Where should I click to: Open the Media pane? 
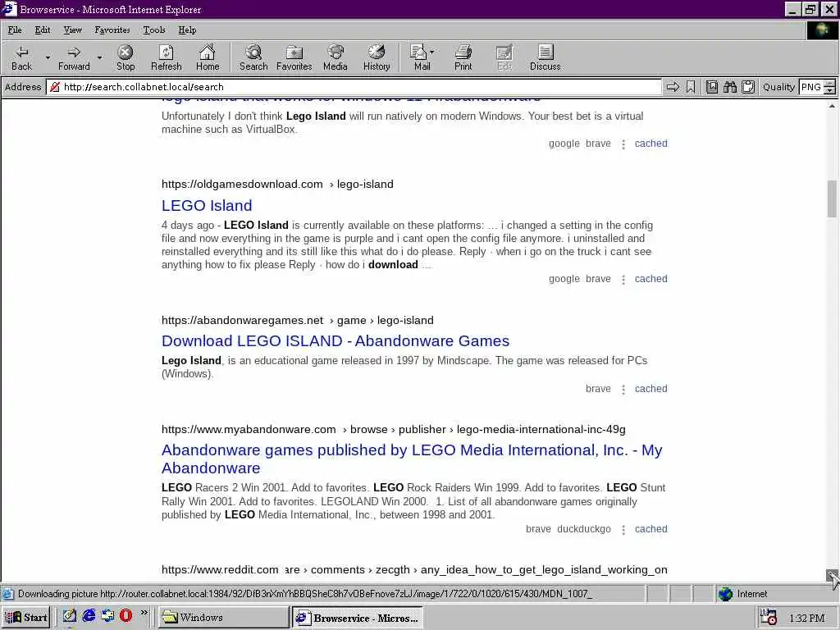pos(336,58)
